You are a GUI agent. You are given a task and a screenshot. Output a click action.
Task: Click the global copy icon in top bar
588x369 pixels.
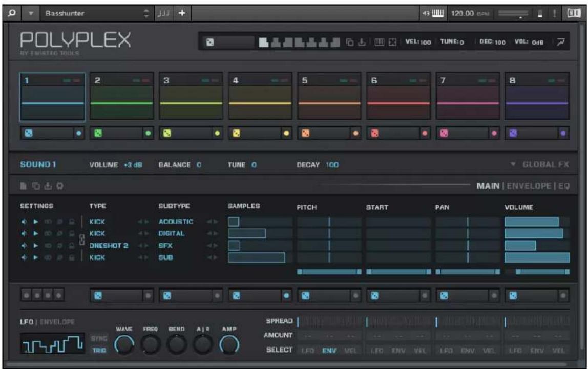pos(349,42)
